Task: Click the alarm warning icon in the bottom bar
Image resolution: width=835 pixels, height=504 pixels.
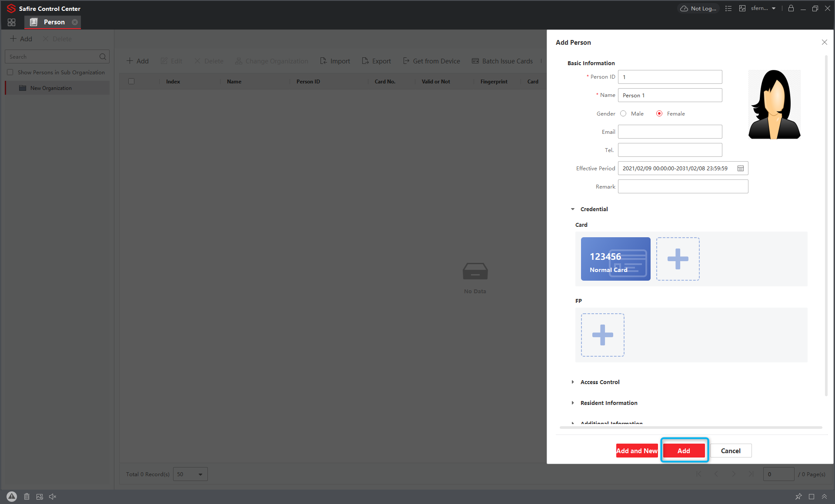Action: point(11,496)
